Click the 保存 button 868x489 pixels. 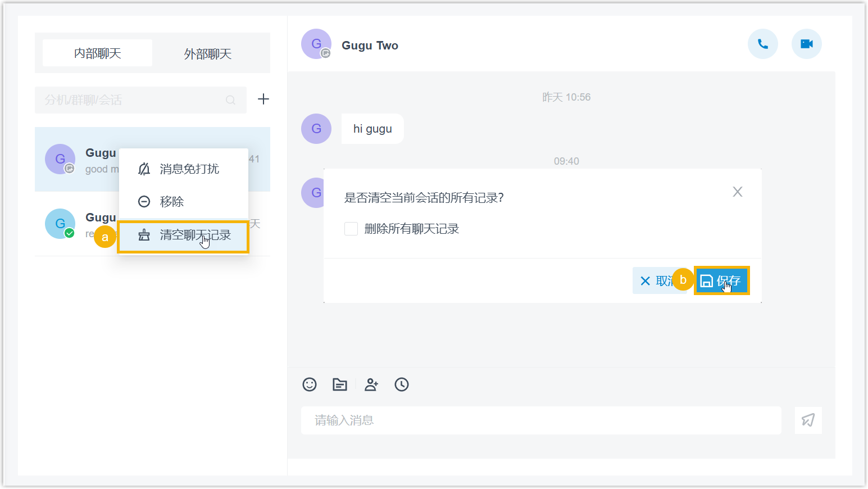tap(722, 280)
